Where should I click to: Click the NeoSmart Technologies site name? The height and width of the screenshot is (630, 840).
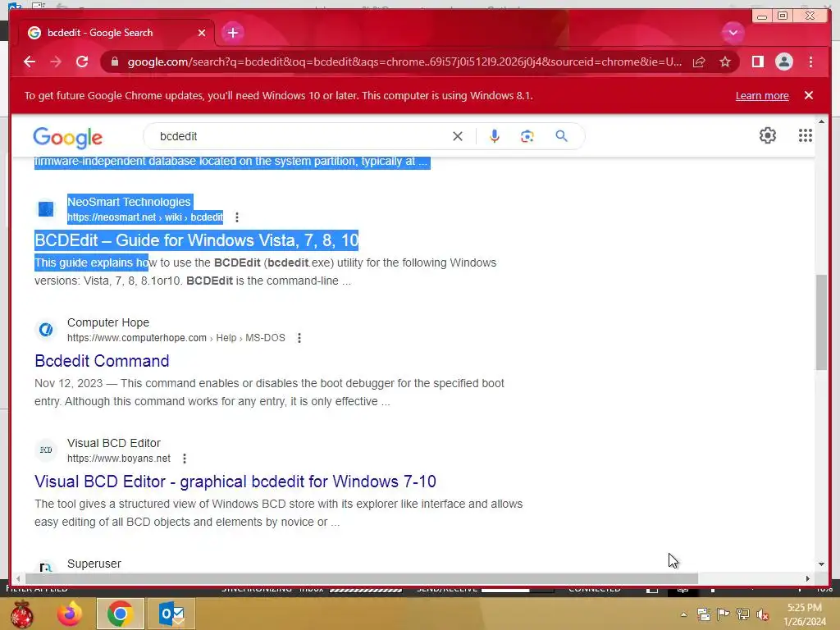coord(129,202)
